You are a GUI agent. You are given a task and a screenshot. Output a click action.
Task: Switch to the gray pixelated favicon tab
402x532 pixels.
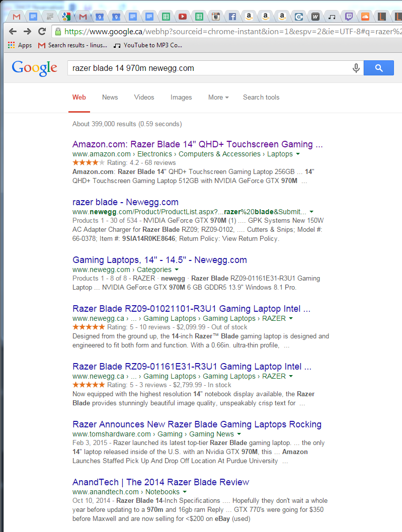point(50,16)
